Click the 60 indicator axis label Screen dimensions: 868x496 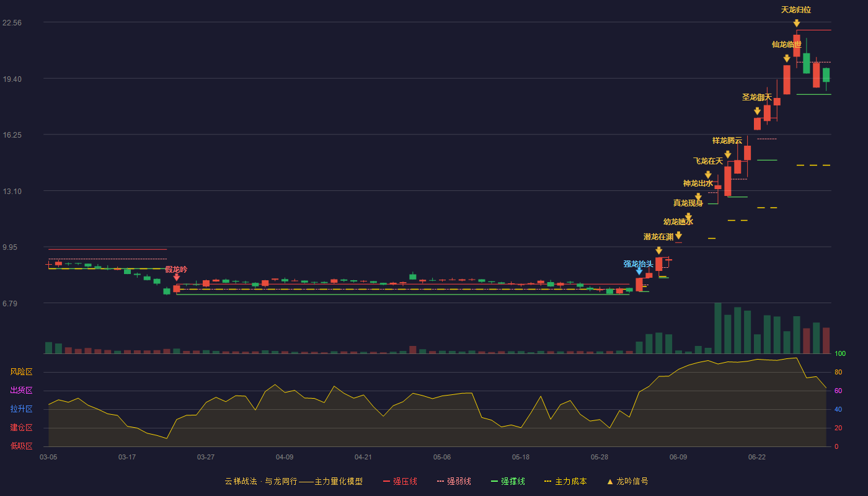pos(838,391)
